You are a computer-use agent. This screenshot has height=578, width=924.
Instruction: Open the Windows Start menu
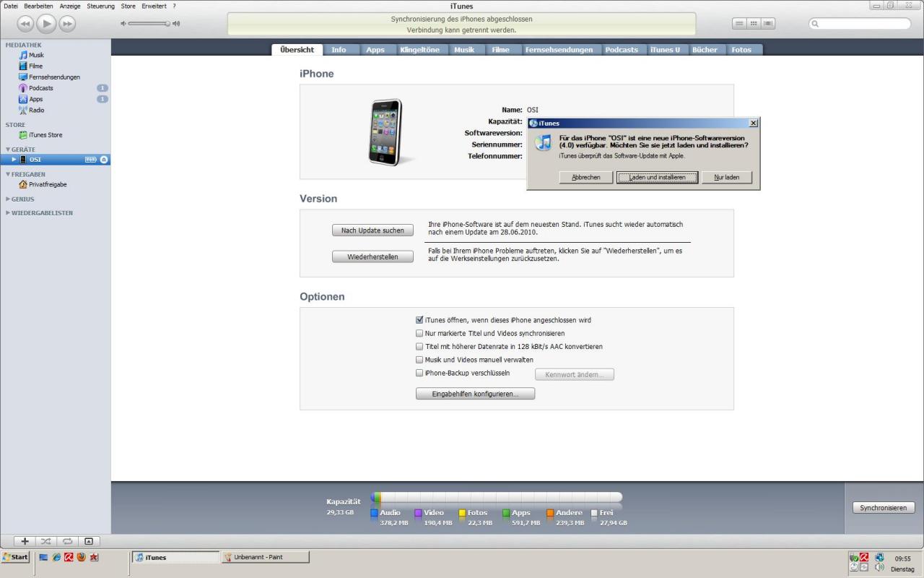16,557
